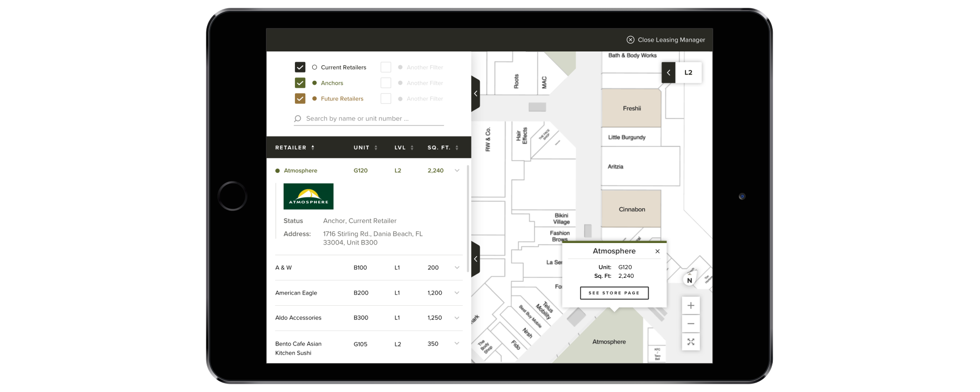The height and width of the screenshot is (392, 980).
Task: Uncheck the Anchors filter checkbox
Action: click(x=300, y=83)
